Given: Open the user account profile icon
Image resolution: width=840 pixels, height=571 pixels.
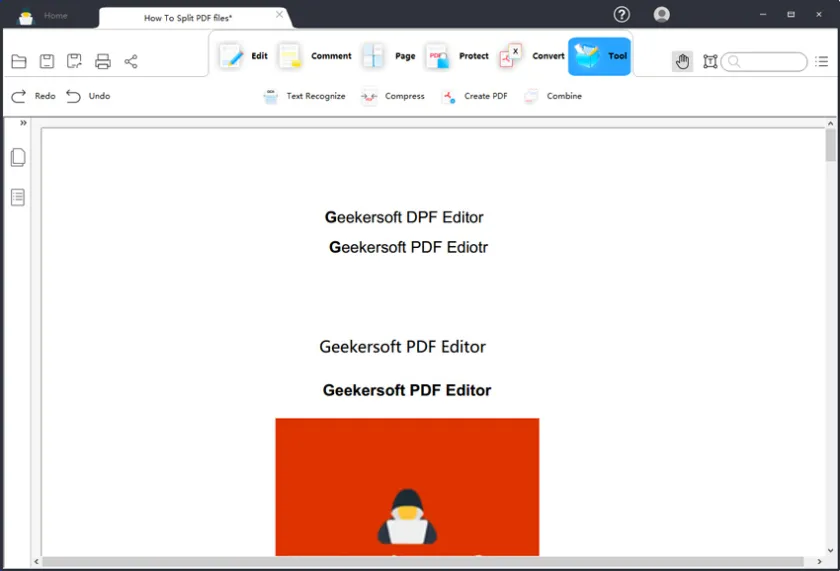Looking at the screenshot, I should click(661, 15).
